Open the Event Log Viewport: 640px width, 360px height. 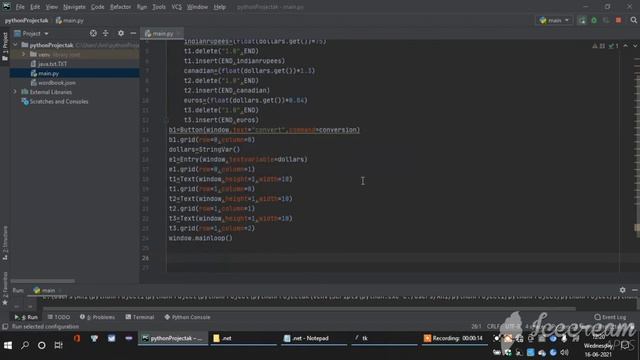(x=610, y=317)
